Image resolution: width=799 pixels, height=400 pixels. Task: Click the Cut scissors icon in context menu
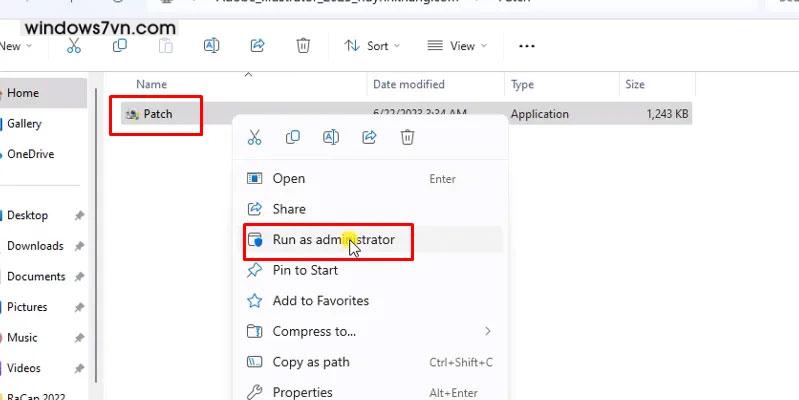point(254,138)
